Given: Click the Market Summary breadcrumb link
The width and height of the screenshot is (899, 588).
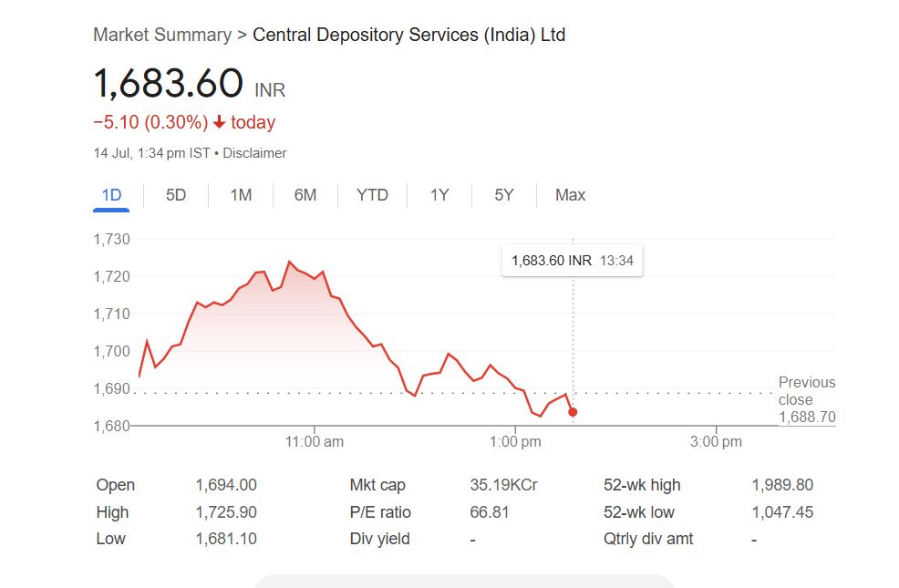Looking at the screenshot, I should 161,35.
